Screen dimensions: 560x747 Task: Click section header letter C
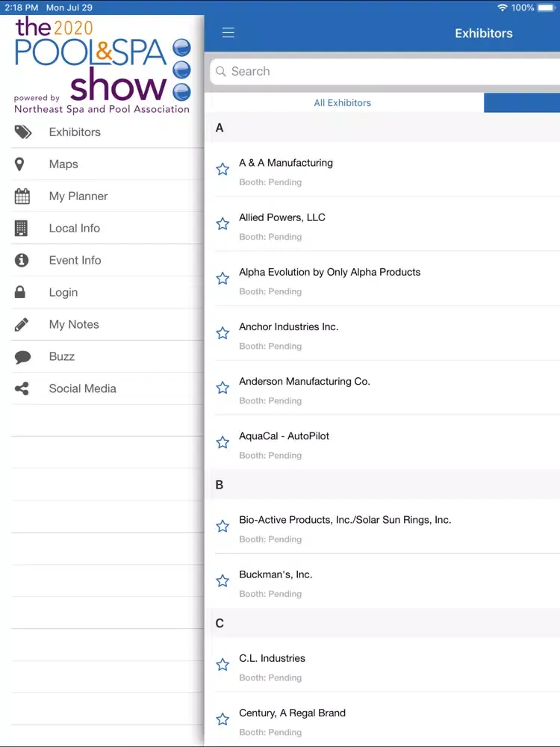[220, 623]
